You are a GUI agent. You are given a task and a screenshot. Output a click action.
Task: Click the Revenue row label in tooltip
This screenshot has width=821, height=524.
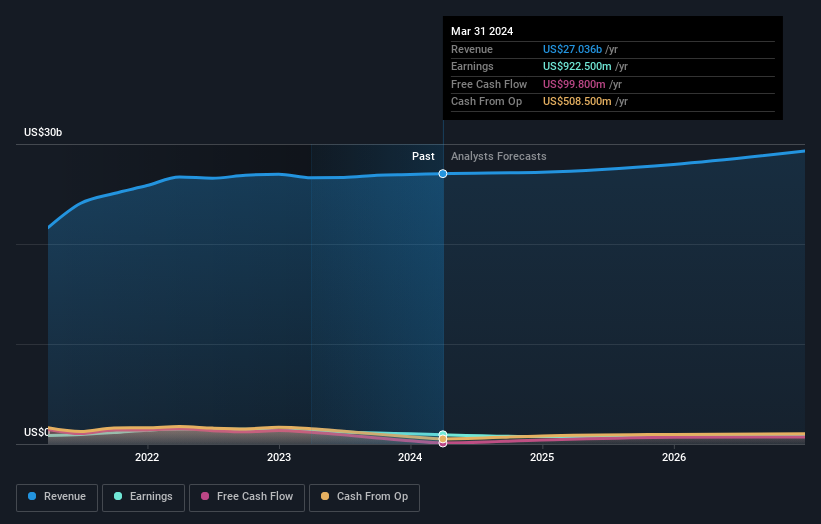[x=472, y=49]
